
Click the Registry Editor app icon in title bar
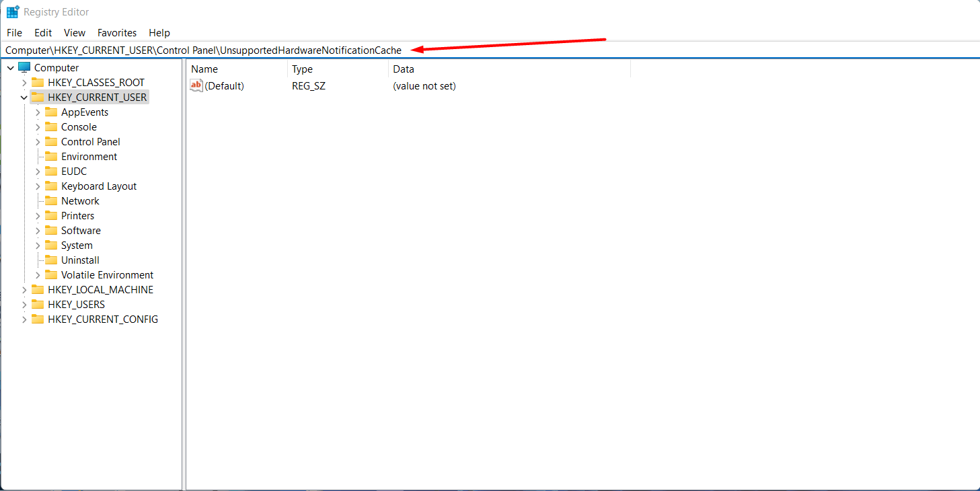[x=13, y=12]
